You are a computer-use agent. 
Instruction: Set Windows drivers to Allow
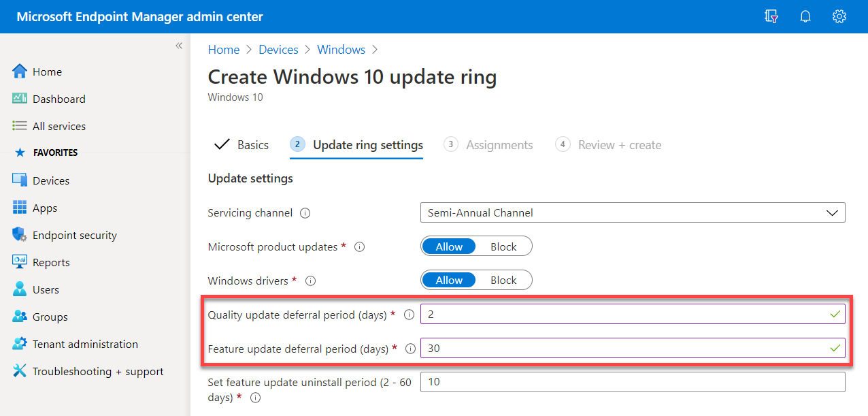pos(449,280)
